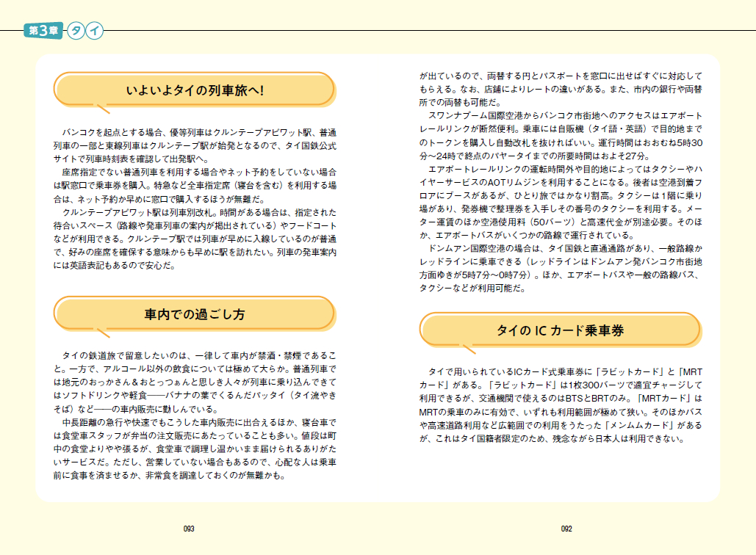
Task: Select the heading いよいよタイの列車旅へ!
Action: (194, 91)
